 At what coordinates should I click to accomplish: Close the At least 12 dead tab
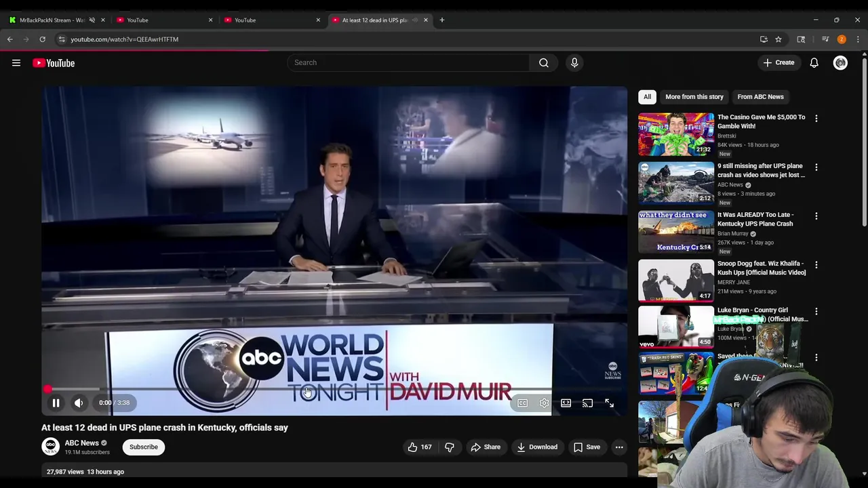tap(426, 20)
